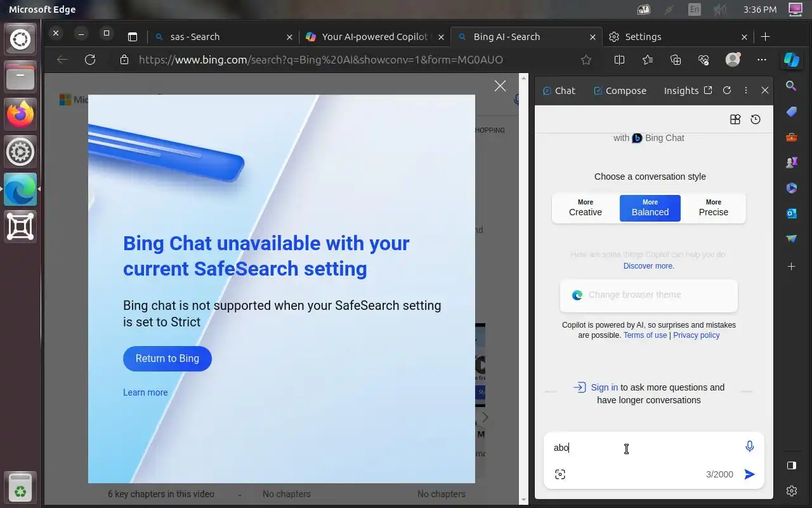Image resolution: width=812 pixels, height=508 pixels.
Task: Open Browser essentials heart icon
Action: pyautogui.click(x=704, y=60)
